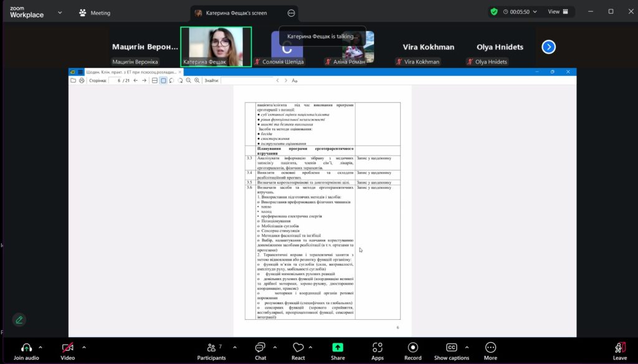
Task: Click the Join audio headphone icon
Action: [26, 348]
